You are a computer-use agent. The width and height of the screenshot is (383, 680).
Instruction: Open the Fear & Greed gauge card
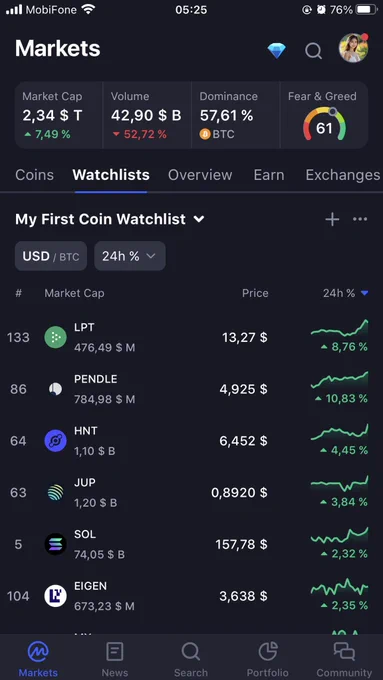click(x=324, y=115)
